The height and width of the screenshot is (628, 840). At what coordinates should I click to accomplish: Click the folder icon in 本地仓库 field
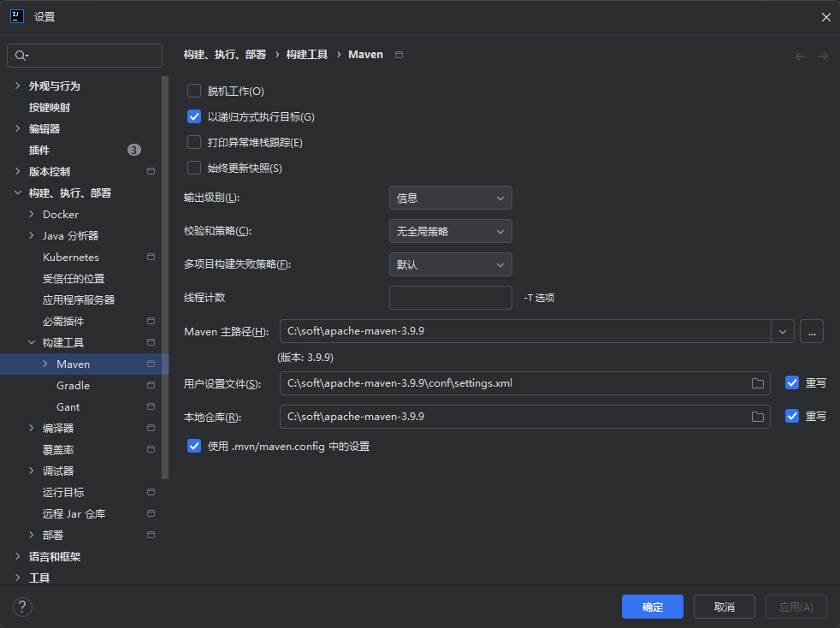[x=757, y=417]
